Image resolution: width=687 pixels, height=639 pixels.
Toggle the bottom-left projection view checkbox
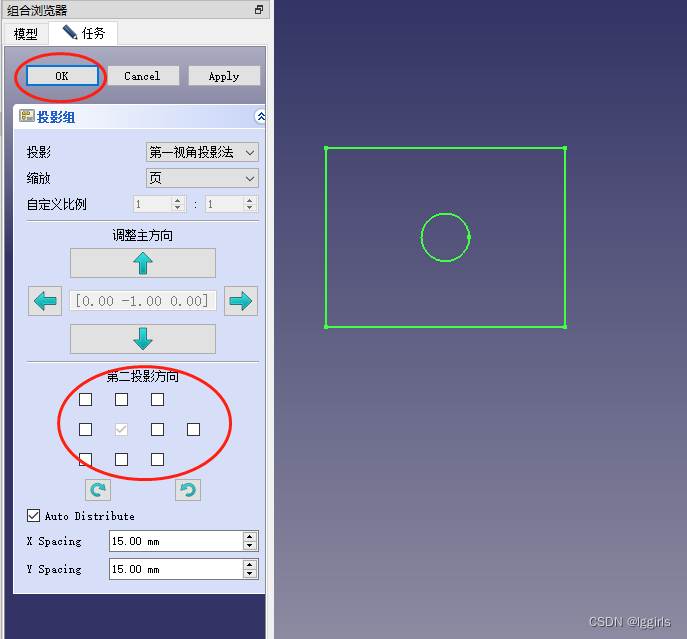point(85,459)
